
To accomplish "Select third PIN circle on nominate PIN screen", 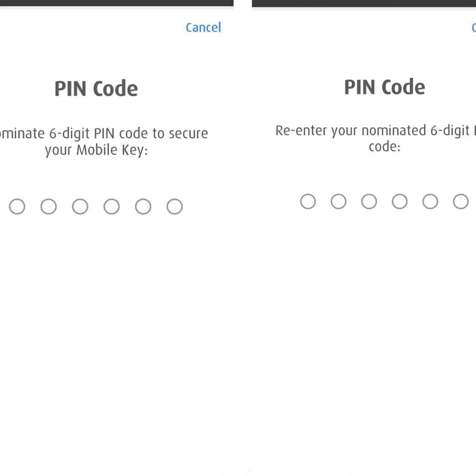I will pyautogui.click(x=80, y=206).
